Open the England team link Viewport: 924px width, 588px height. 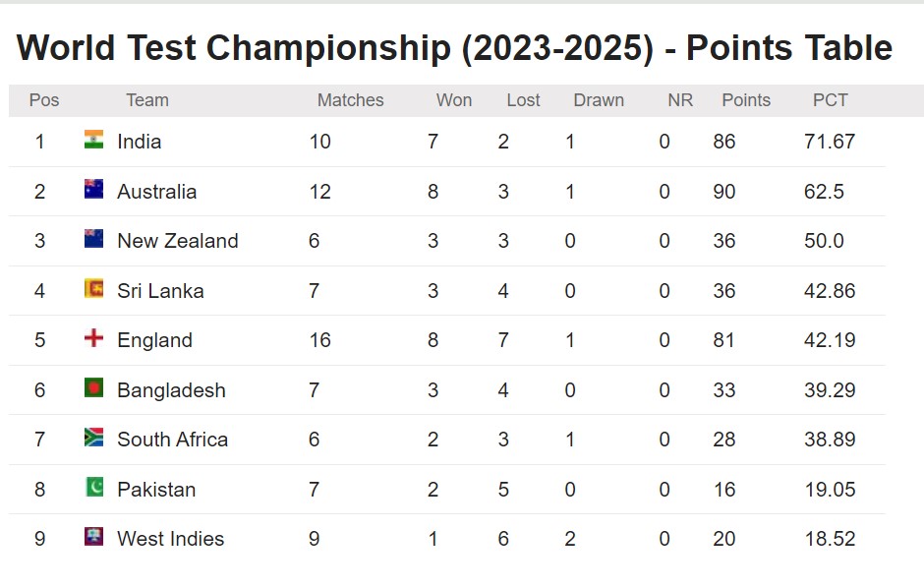154,340
